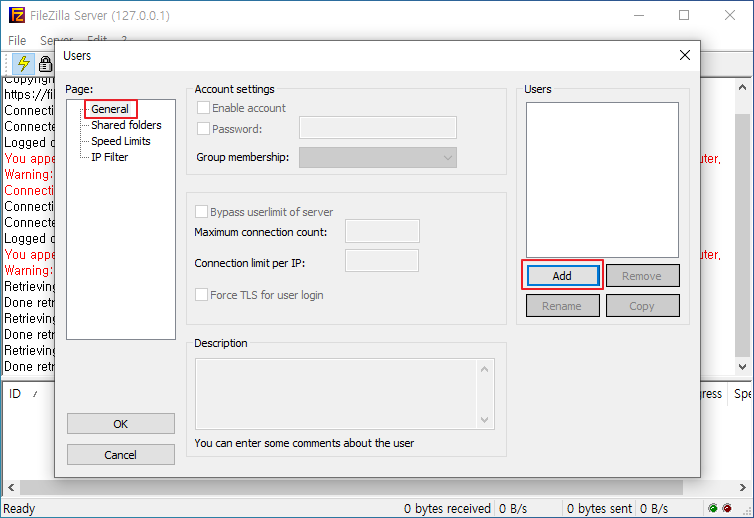
Task: Click the Copy user button
Action: pyautogui.click(x=642, y=306)
